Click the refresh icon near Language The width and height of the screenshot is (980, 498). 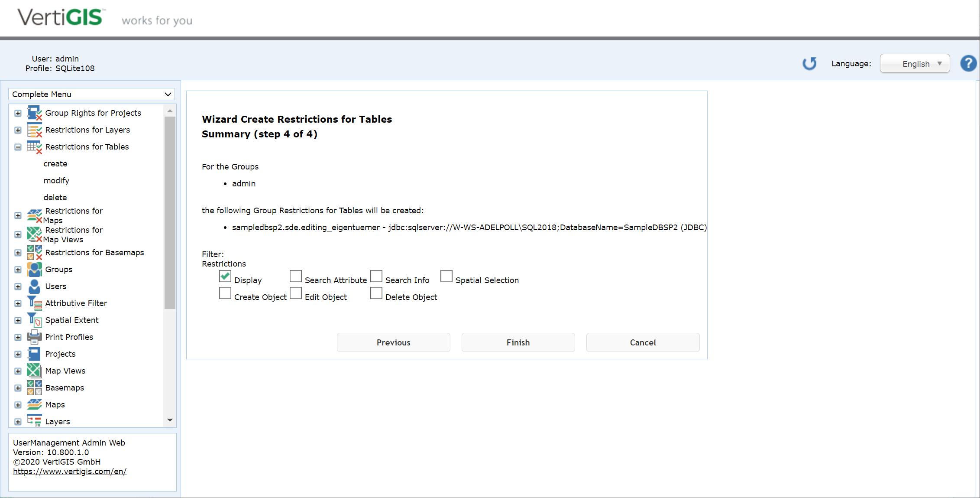point(809,63)
